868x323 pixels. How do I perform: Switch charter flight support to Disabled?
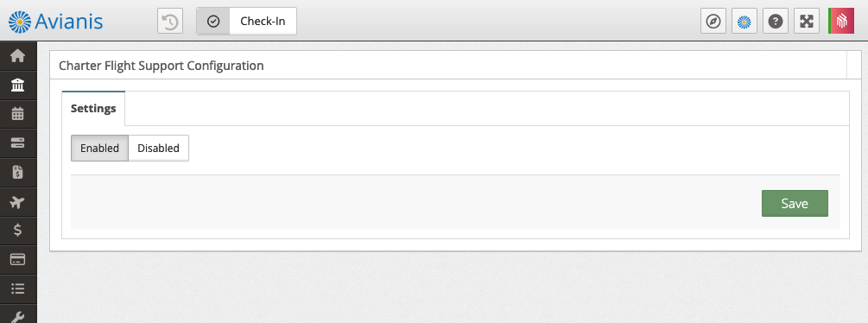click(158, 149)
